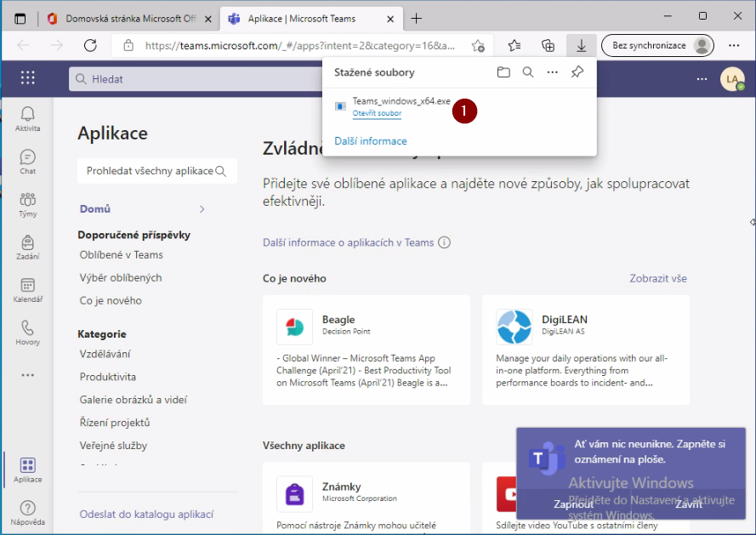Viewport: 756px width, 535px height.
Task: Open the LA profile avatar
Action: point(732,79)
